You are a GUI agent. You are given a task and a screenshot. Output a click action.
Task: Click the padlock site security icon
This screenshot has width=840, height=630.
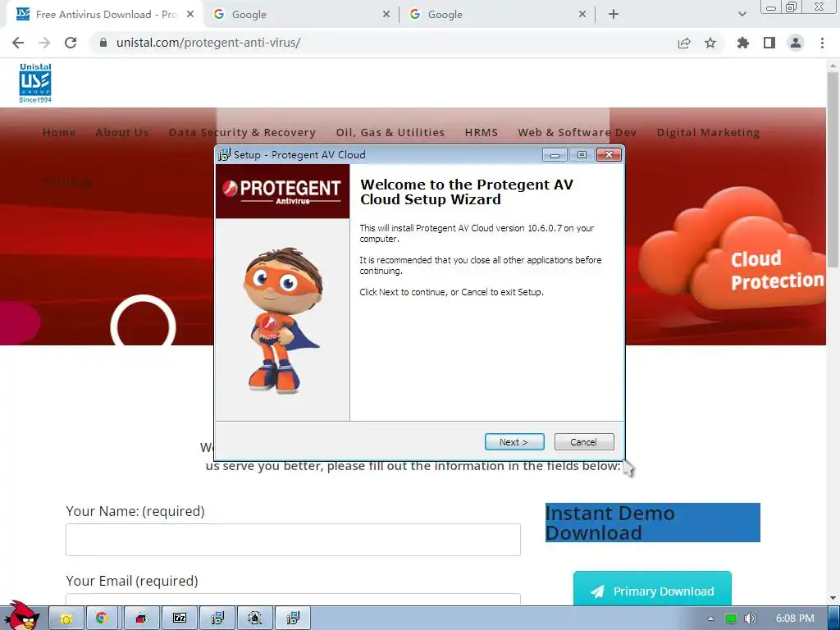(x=103, y=43)
